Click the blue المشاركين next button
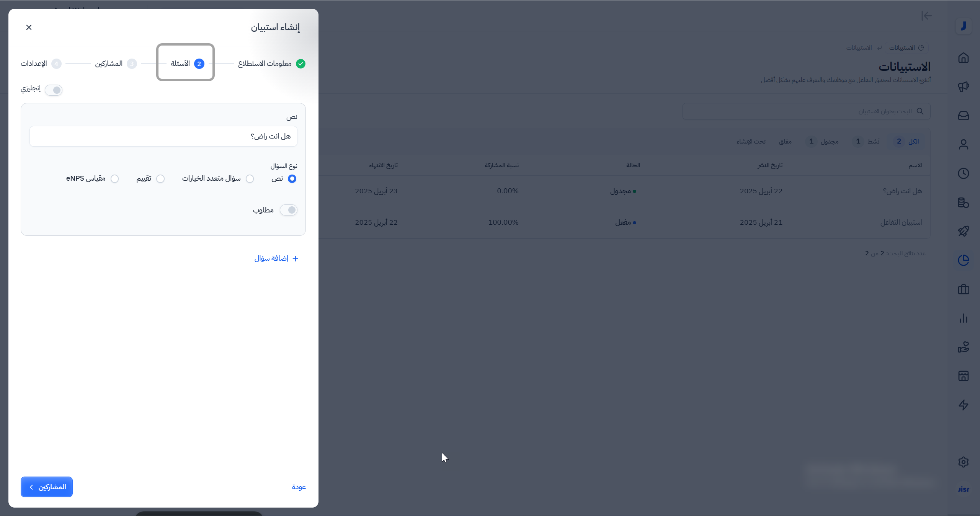This screenshot has height=516, width=980. point(47,487)
